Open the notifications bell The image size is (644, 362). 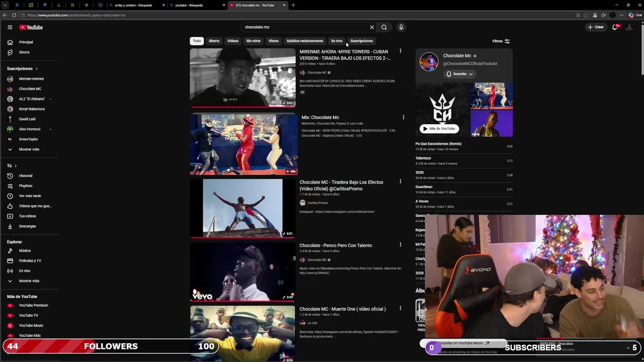coord(615,27)
